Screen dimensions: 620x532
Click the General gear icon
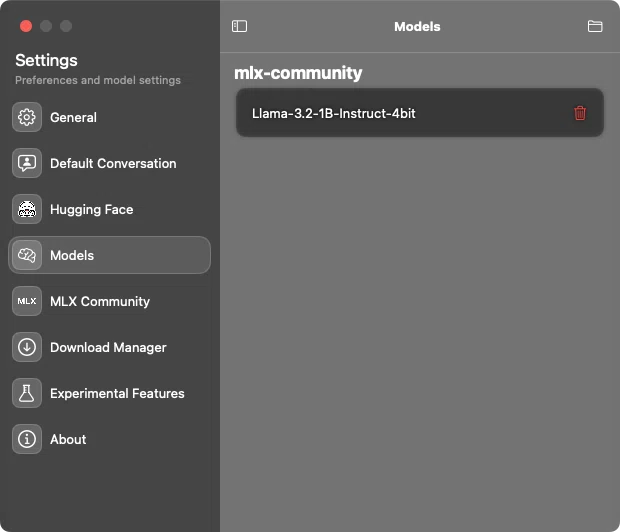point(27,117)
